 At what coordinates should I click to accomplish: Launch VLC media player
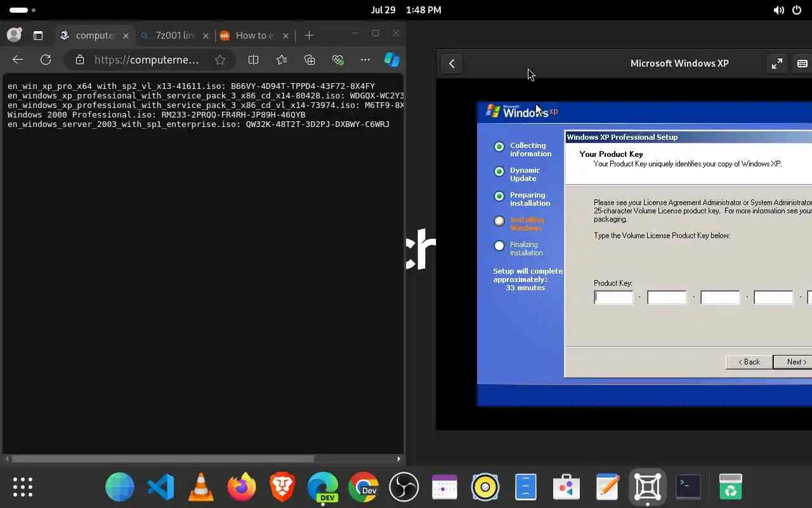point(201,487)
